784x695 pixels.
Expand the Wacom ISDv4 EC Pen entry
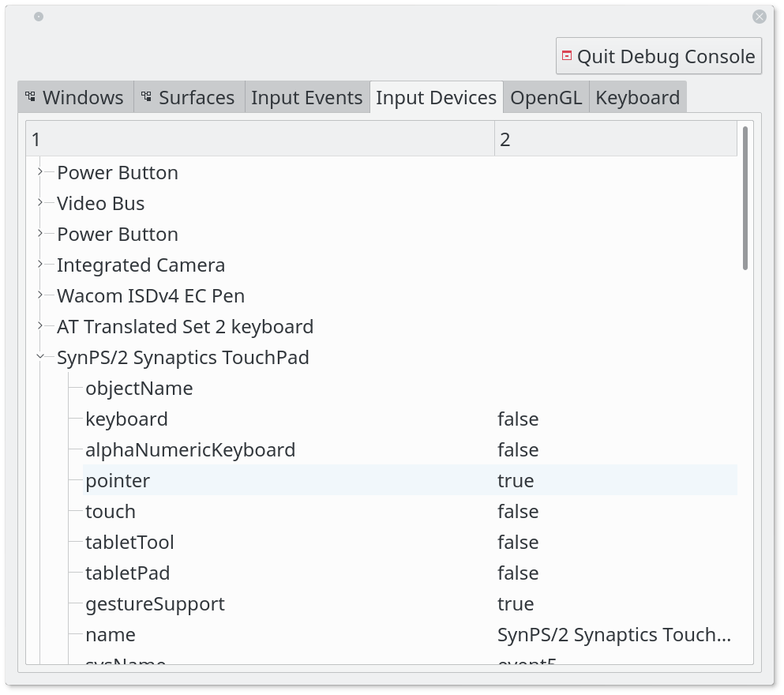(40, 295)
